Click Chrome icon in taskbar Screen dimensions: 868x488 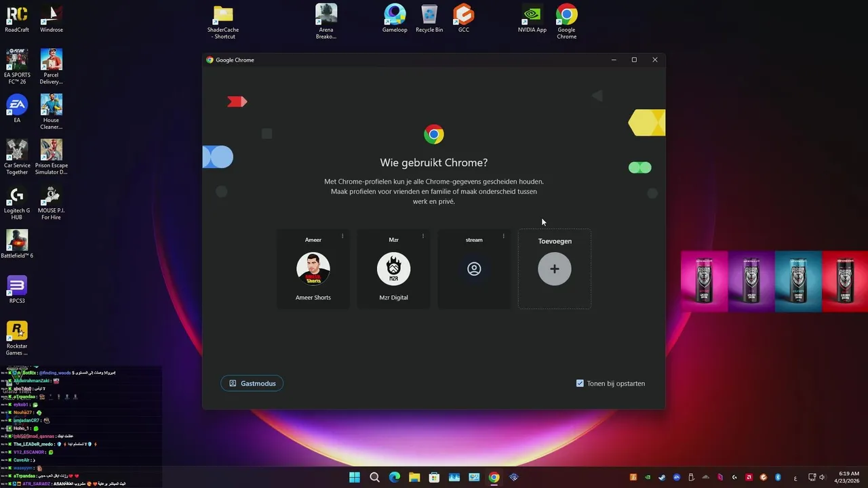click(x=494, y=477)
